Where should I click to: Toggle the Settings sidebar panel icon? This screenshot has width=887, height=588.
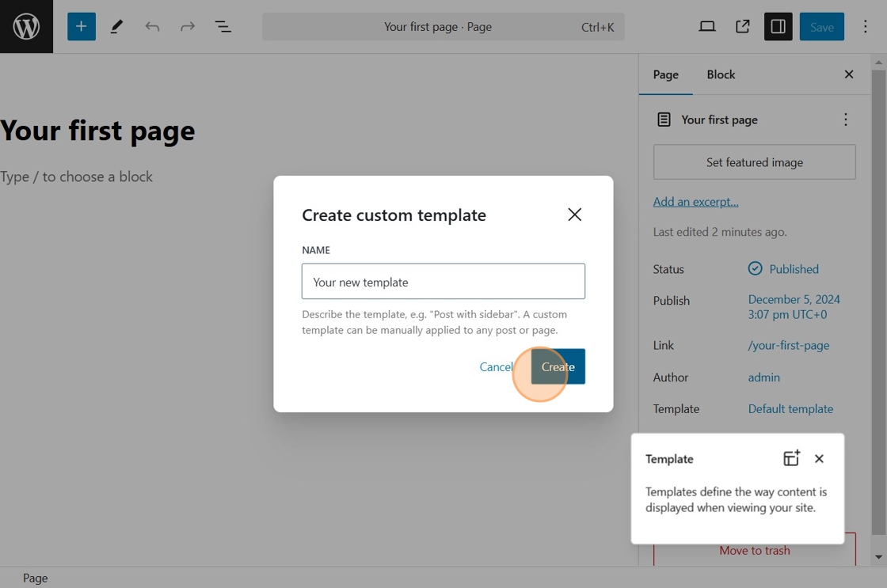[779, 27]
